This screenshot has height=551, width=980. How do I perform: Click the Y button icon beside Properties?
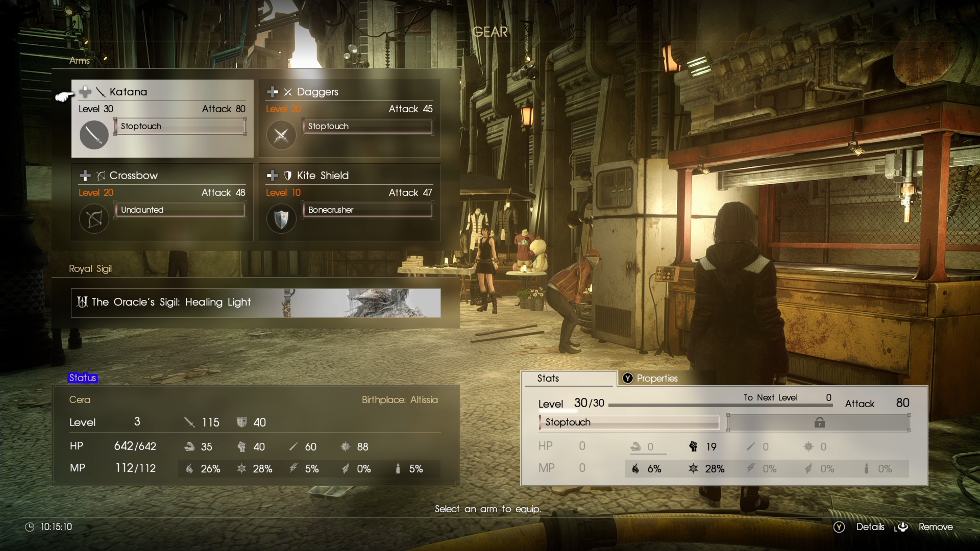(628, 378)
